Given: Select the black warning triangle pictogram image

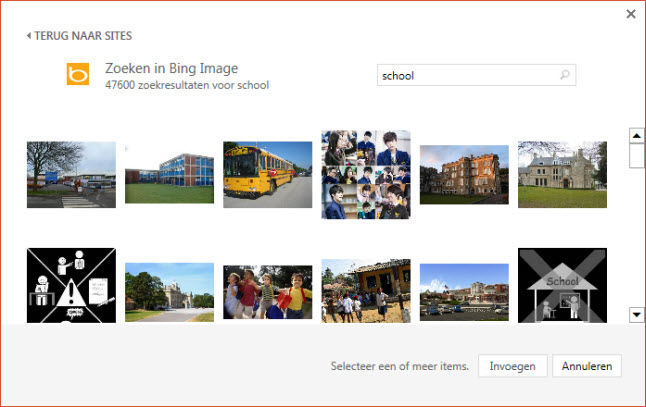Looking at the screenshot, I should (71, 285).
